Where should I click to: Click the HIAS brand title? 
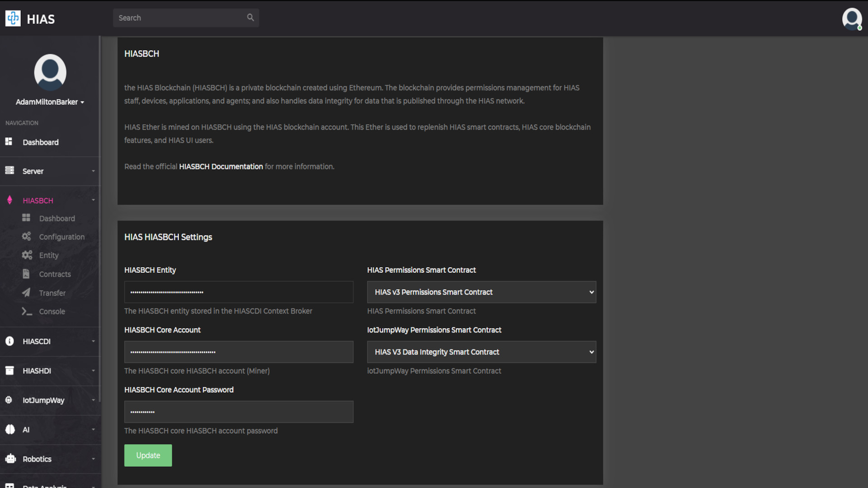click(x=41, y=19)
